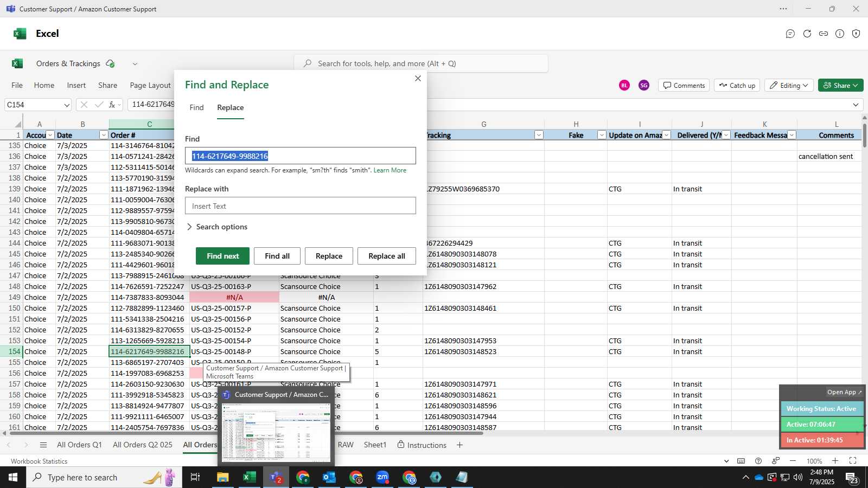Click the Search for tools search box

(x=421, y=63)
